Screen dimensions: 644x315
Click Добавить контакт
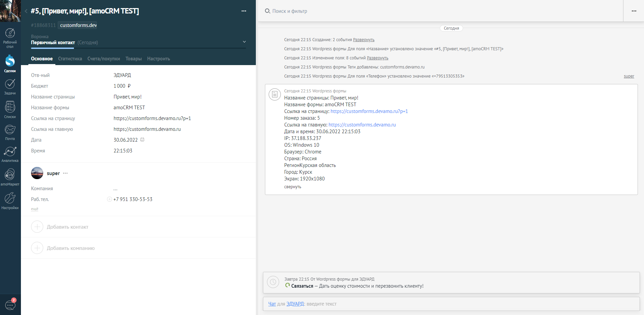click(x=68, y=227)
